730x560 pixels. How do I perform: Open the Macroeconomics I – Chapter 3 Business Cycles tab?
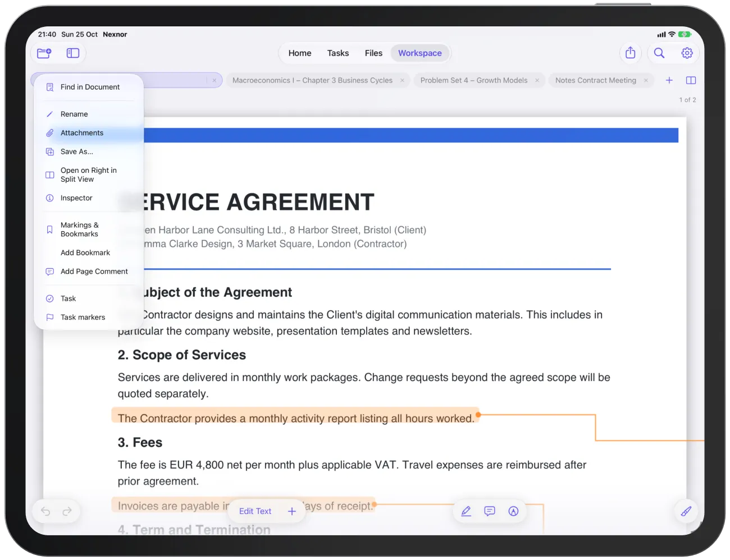pyautogui.click(x=318, y=80)
